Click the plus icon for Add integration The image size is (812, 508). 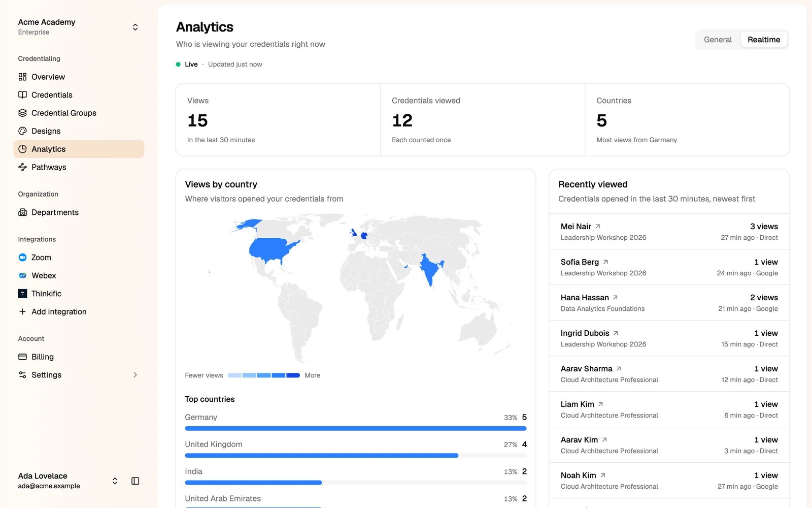tap(22, 311)
